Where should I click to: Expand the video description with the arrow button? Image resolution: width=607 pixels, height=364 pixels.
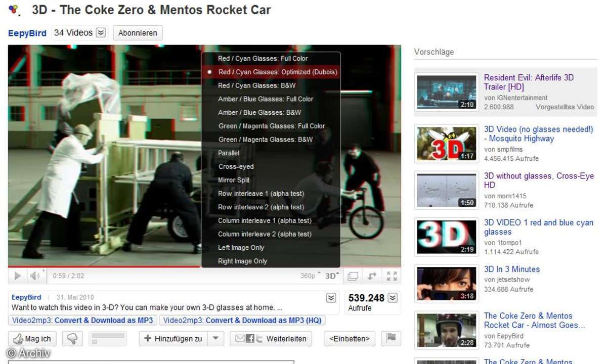pyautogui.click(x=331, y=297)
